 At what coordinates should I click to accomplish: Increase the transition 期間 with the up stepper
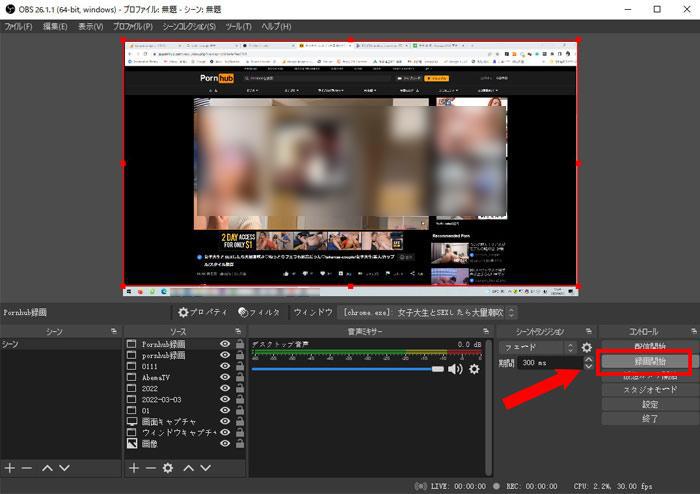pos(588,359)
